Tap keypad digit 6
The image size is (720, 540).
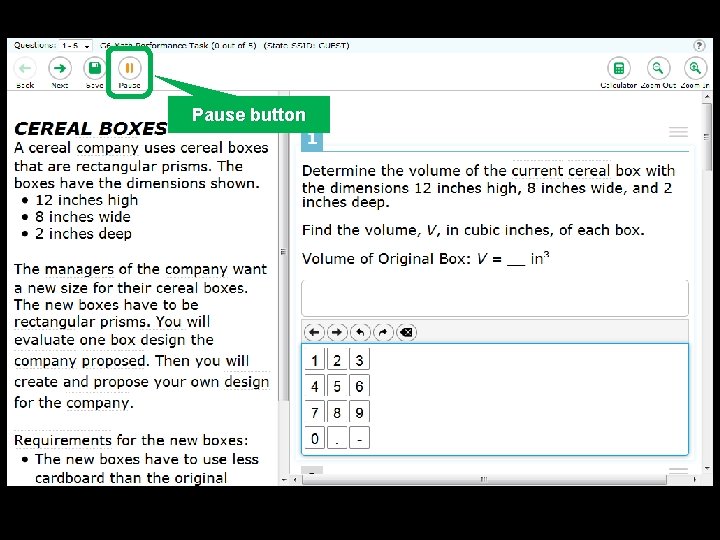360,386
